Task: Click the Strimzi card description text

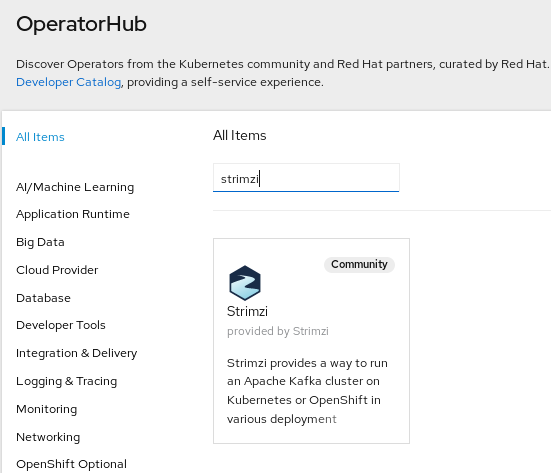Action: (x=307, y=391)
